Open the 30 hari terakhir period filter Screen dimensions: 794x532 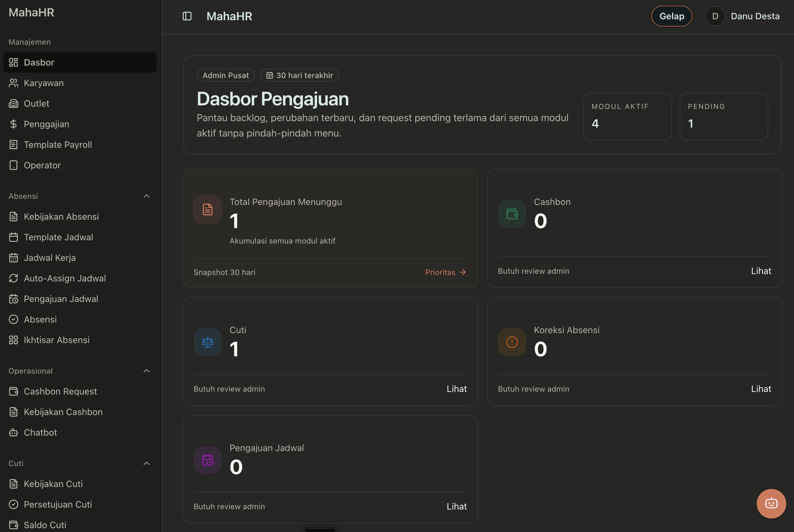tap(299, 75)
